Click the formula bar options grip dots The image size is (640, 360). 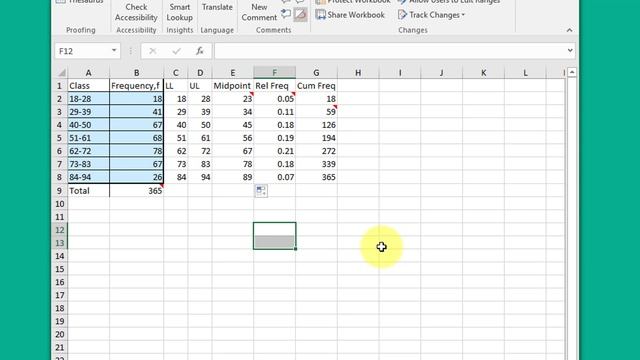pyautogui.click(x=131, y=51)
